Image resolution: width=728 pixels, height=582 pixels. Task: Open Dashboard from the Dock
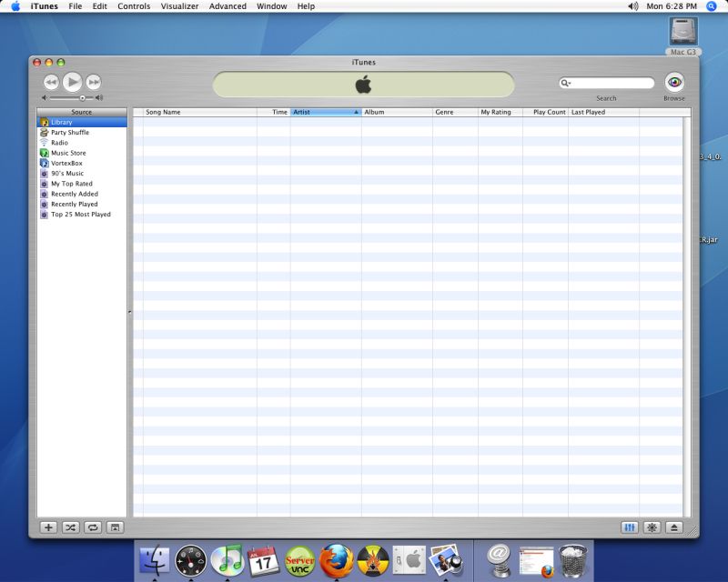tap(191, 561)
